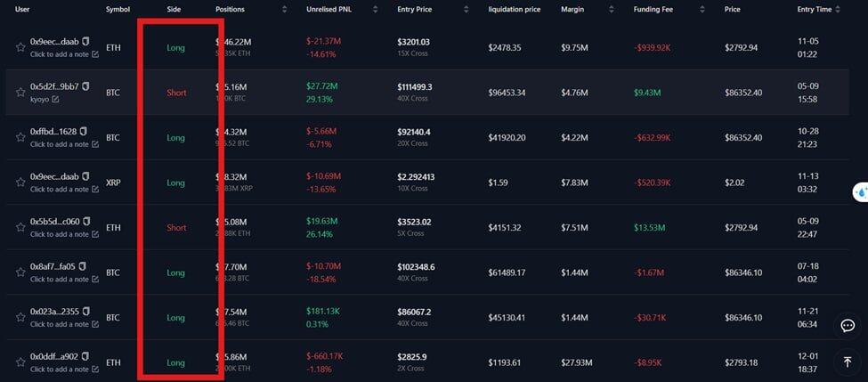Click the Symbol column header
The image size is (868, 382).
coord(118,9)
